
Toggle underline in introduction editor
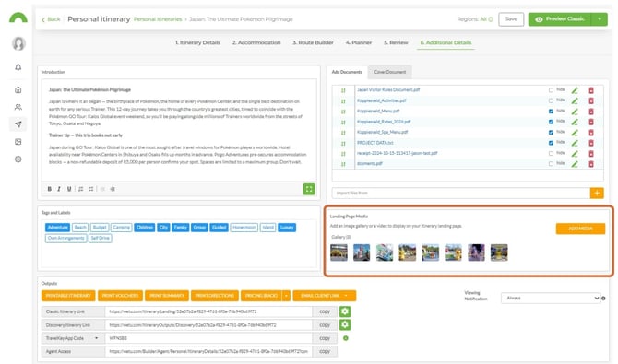point(69,189)
